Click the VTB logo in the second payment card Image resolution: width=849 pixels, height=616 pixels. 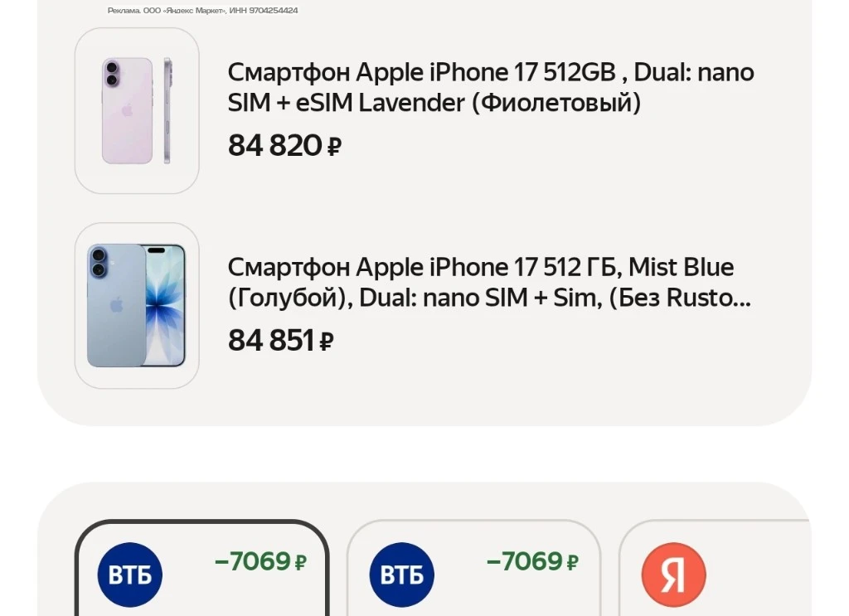(402, 575)
